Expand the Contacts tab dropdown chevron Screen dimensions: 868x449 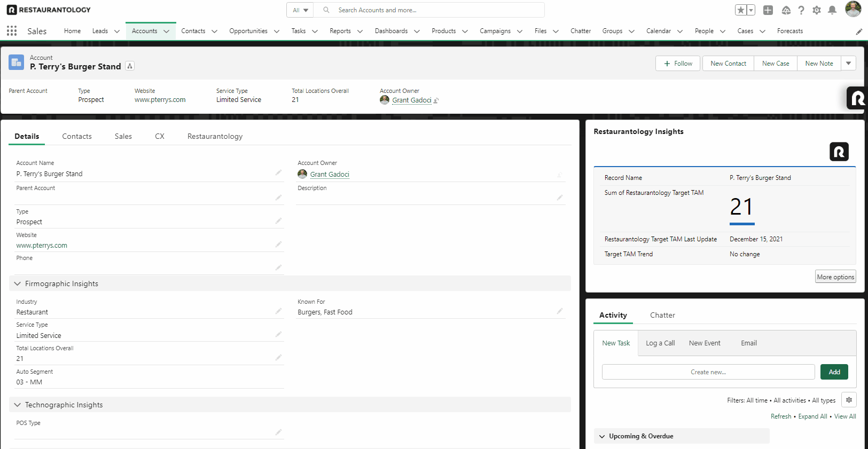(214, 31)
